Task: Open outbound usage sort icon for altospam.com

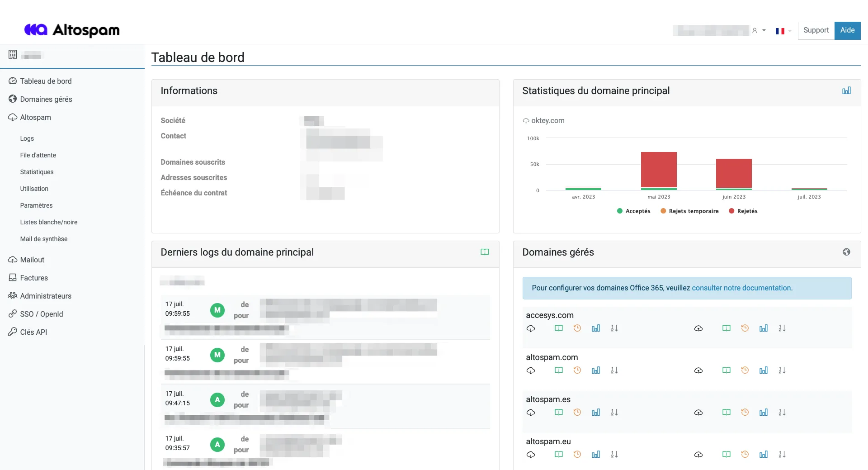Action: point(782,370)
